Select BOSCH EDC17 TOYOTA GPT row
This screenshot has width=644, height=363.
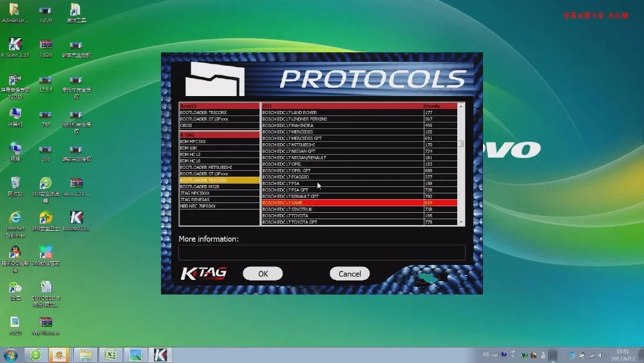tap(359, 222)
